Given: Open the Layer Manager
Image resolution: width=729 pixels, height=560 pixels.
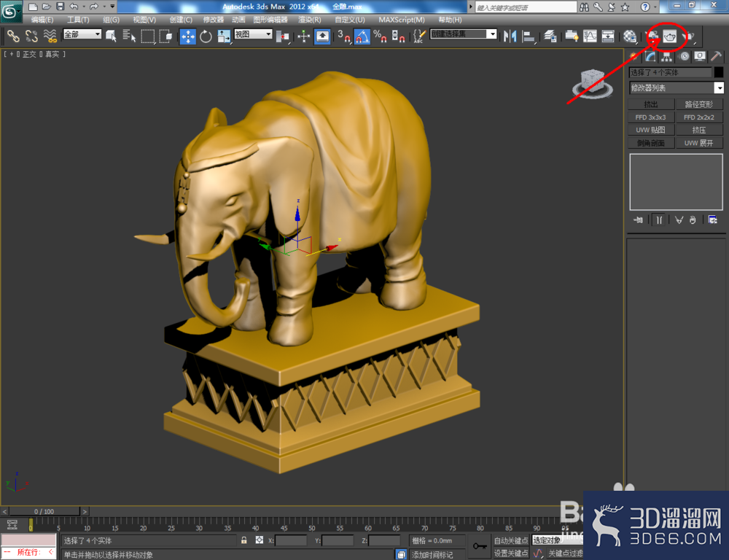Looking at the screenshot, I should pyautogui.click(x=550, y=36).
